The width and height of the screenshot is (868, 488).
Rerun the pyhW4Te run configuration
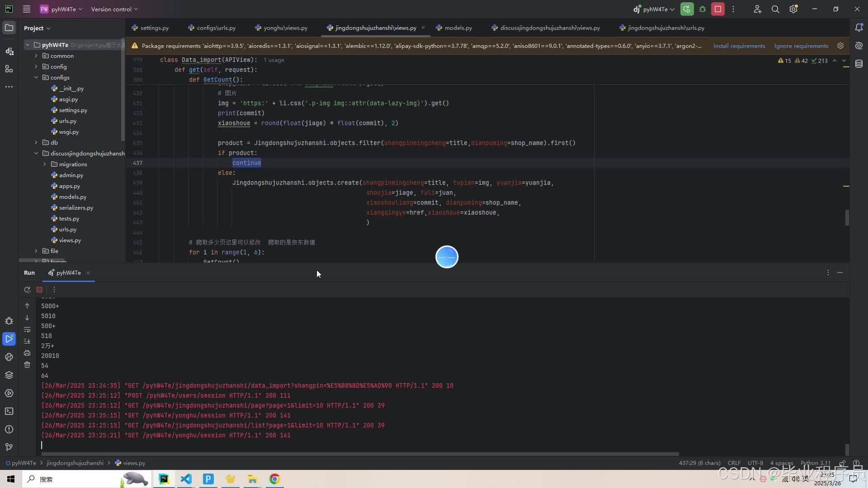(27, 290)
